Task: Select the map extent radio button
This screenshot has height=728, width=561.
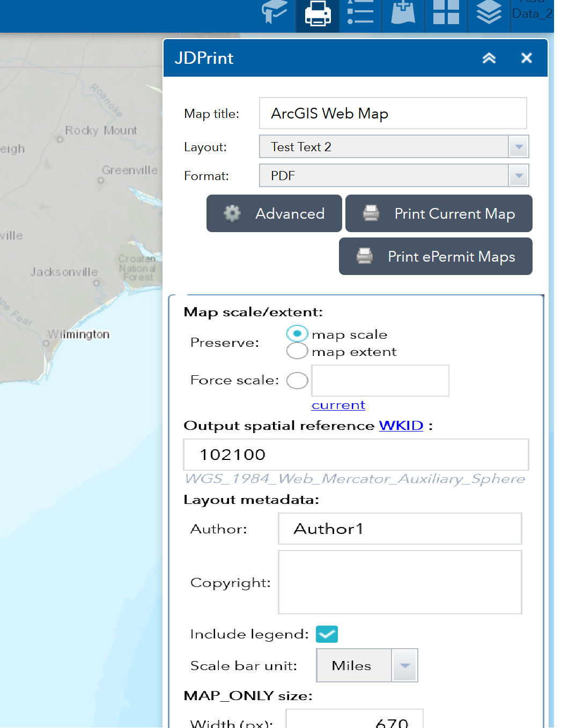Action: (x=297, y=351)
